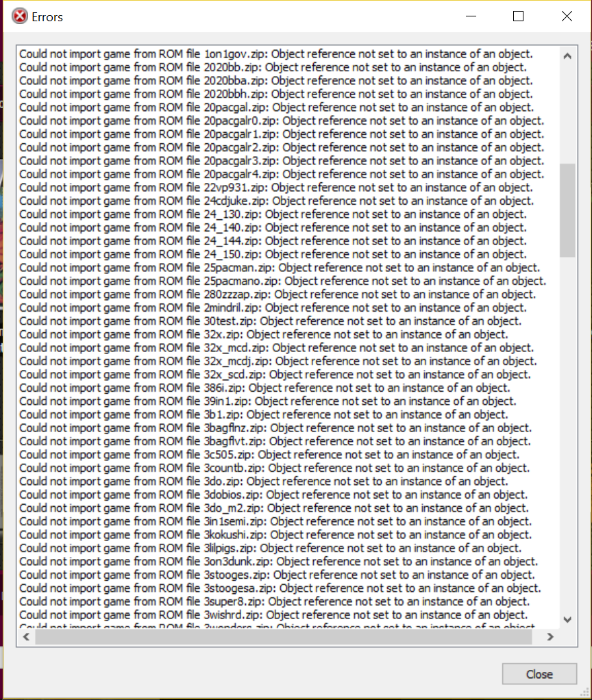Click the Close button at bottom
The width and height of the screenshot is (592, 700).
pyautogui.click(x=539, y=674)
